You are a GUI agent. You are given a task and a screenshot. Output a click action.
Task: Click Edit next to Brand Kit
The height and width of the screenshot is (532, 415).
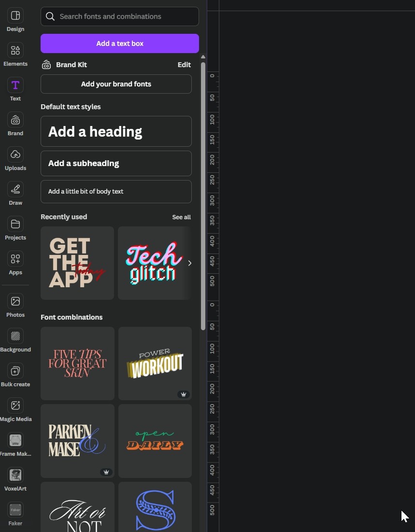184,65
